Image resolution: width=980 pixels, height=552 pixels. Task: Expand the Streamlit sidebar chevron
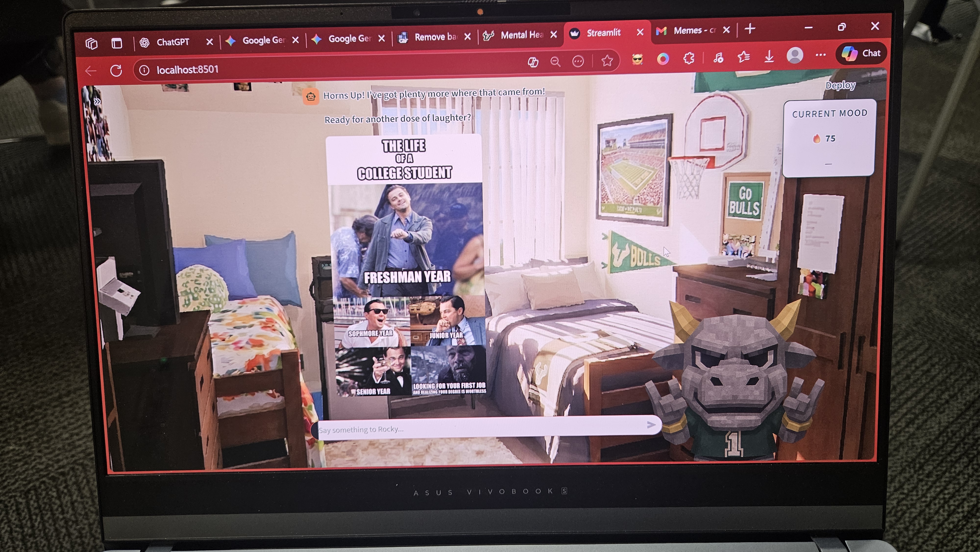tap(98, 102)
